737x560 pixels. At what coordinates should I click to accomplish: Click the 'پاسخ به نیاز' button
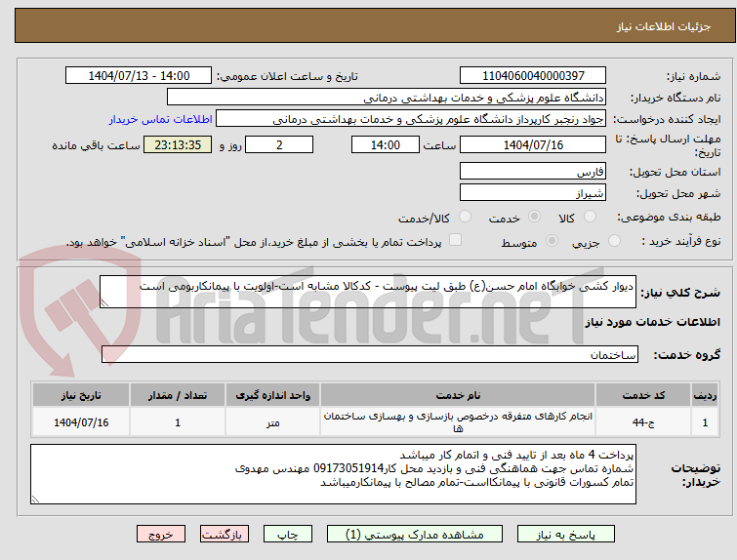(x=565, y=535)
